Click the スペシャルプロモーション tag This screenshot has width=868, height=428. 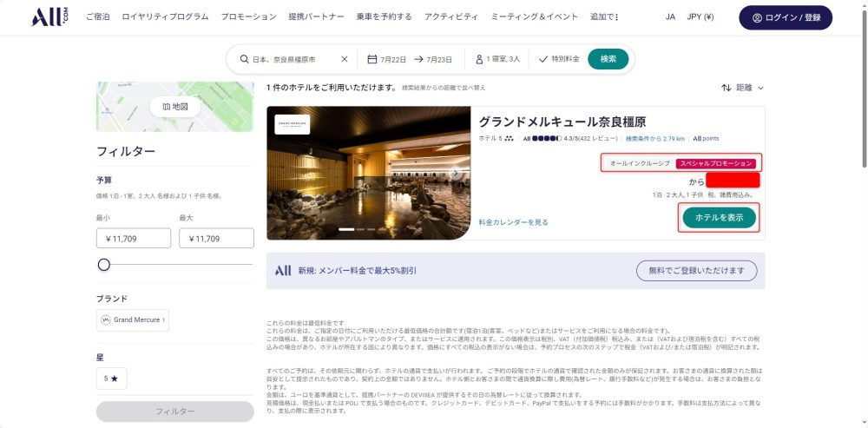tap(716, 163)
